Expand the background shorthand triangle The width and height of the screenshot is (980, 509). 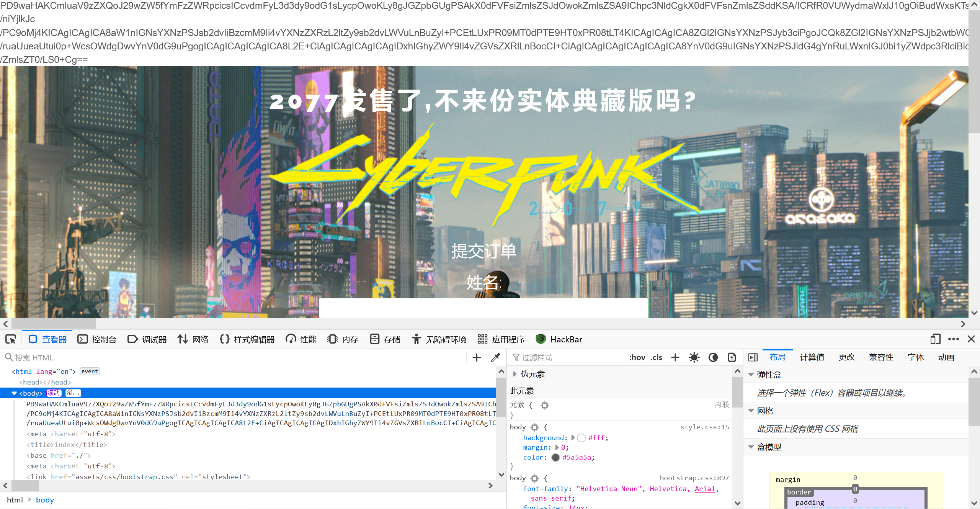coord(573,437)
